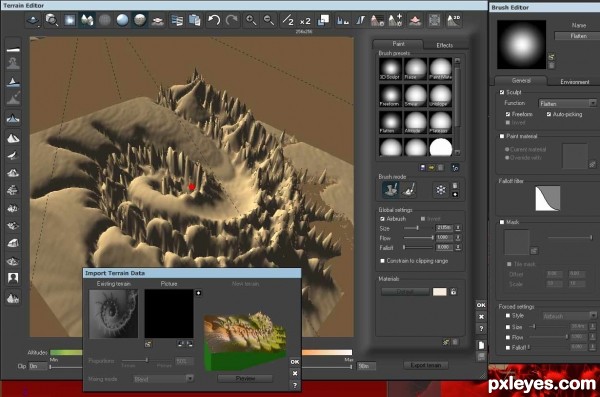The height and width of the screenshot is (397, 600).
Task: Toggle the Auto-picking checkbox
Action: 549,114
